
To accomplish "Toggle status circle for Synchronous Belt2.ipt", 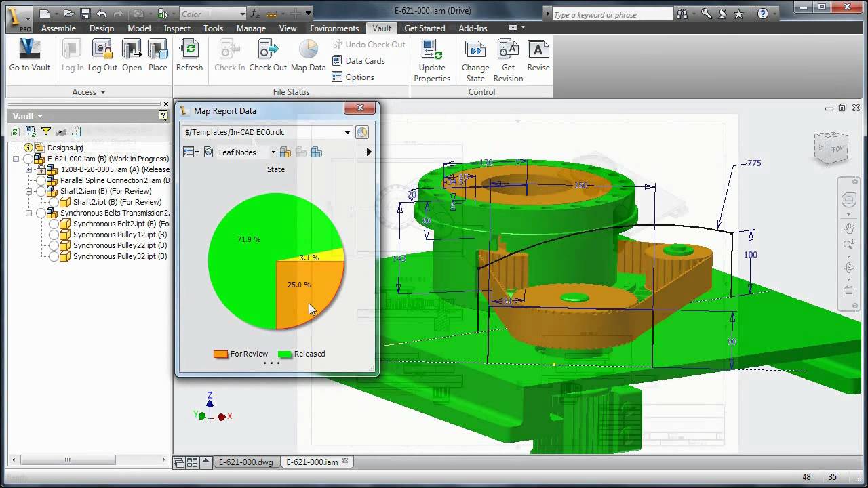I will click(54, 224).
